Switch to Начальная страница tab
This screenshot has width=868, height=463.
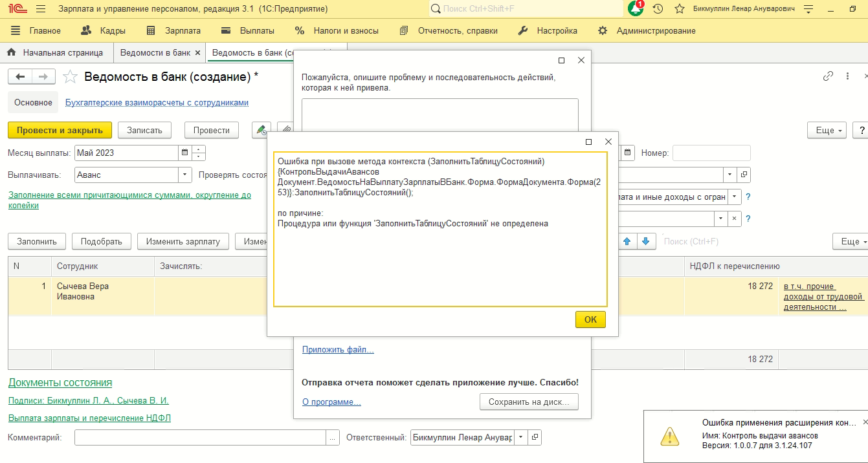click(x=56, y=52)
